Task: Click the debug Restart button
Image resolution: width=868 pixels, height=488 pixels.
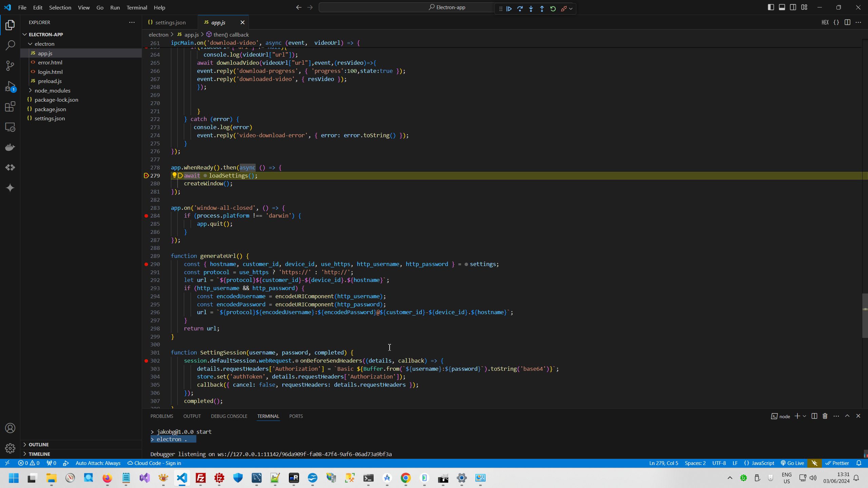Action: pyautogui.click(x=553, y=8)
